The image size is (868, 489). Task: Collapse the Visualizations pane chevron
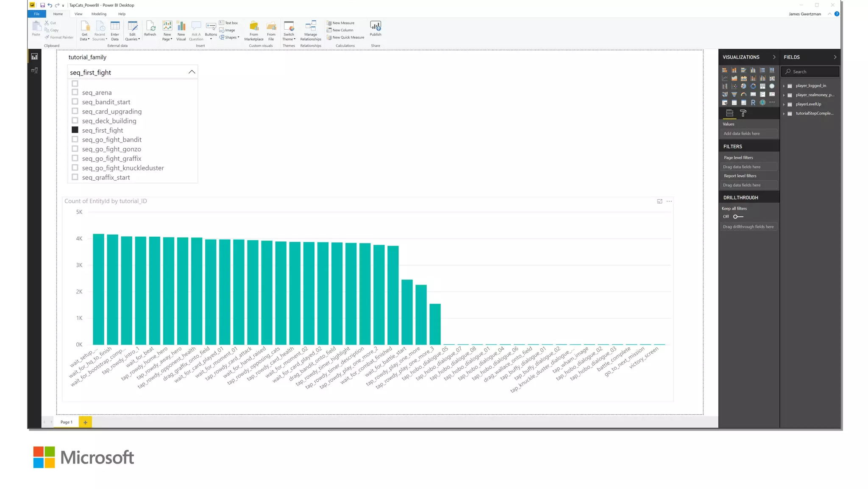tap(774, 57)
